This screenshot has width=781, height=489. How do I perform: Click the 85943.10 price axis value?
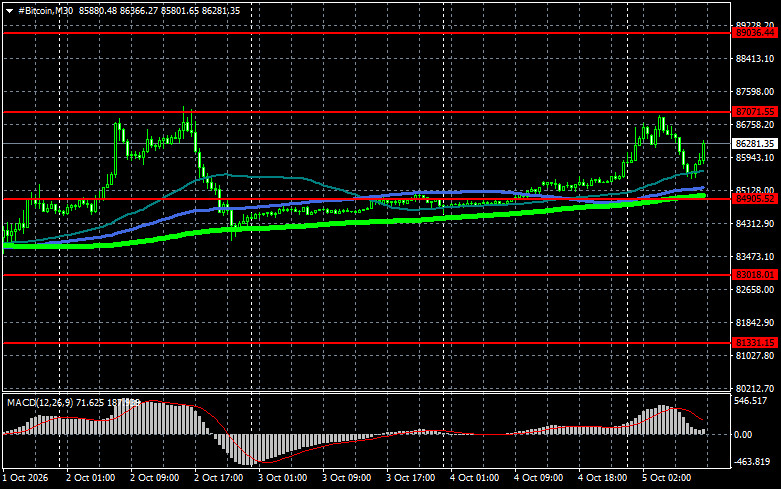755,157
